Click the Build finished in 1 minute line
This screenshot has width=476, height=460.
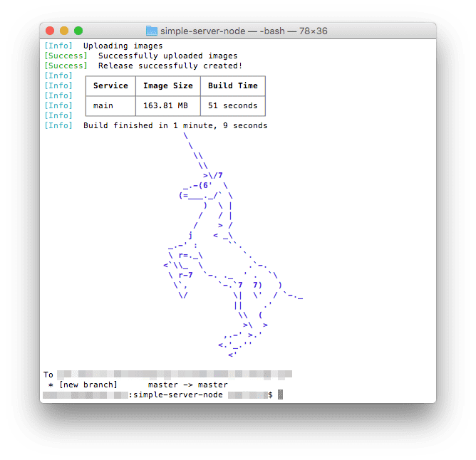(x=175, y=125)
